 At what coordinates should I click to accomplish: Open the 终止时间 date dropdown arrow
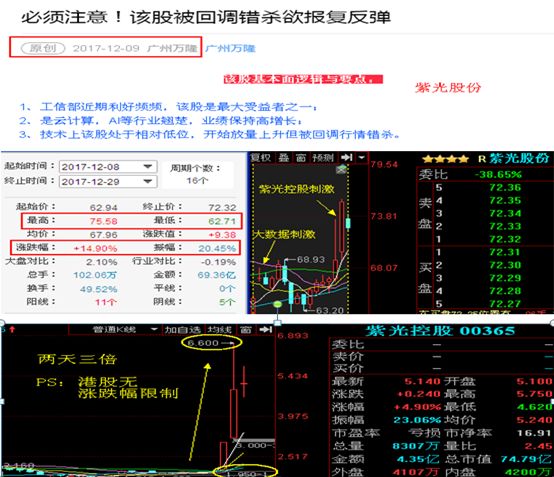(148, 181)
